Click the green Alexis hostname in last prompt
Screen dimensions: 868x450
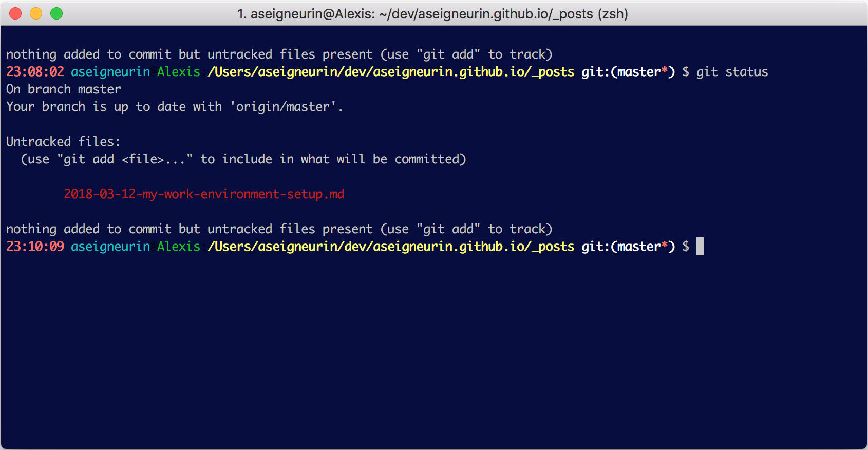coord(179,247)
